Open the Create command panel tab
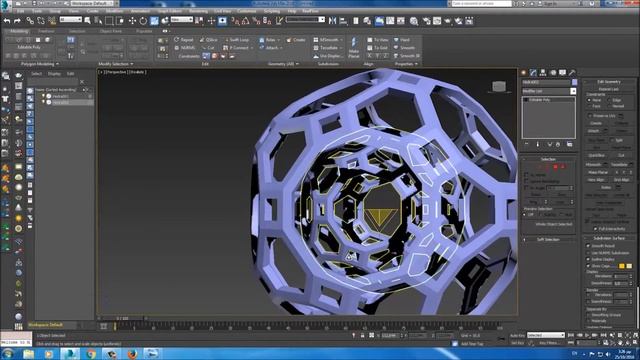640x360 pixels. (524, 72)
